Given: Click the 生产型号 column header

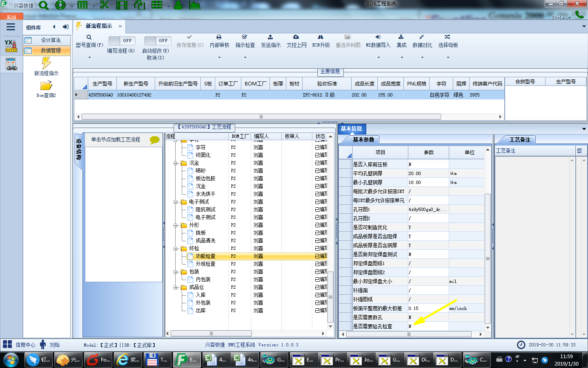Looking at the screenshot, I should [x=102, y=83].
